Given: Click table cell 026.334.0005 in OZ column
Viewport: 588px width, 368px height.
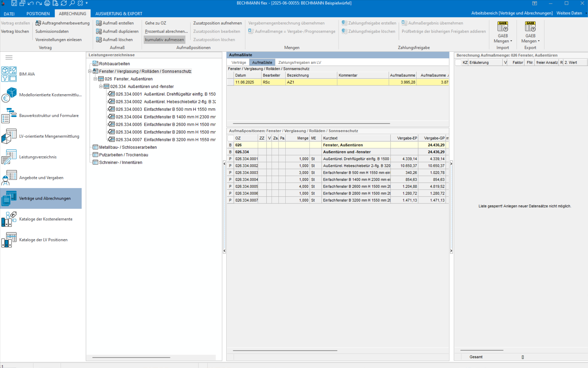Looking at the screenshot, I should [x=246, y=187].
